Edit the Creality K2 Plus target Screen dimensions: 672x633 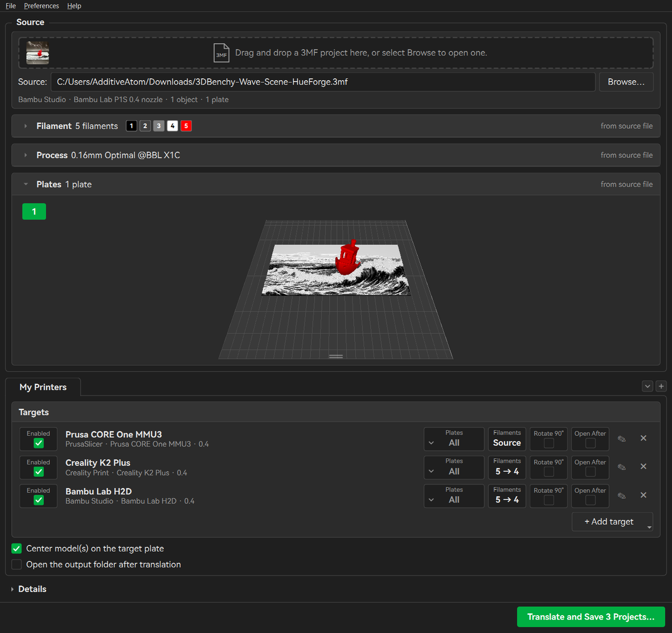[622, 467]
